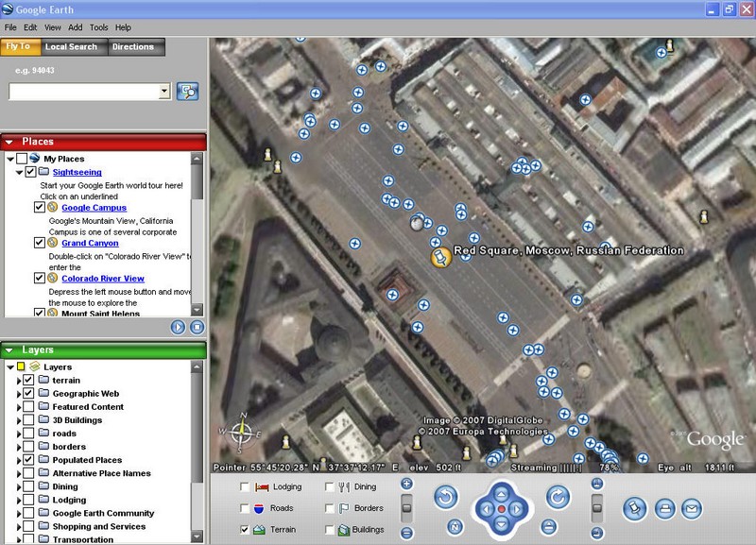Open the Grand Canyon link
Image resolution: width=756 pixels, height=545 pixels.
click(x=90, y=244)
